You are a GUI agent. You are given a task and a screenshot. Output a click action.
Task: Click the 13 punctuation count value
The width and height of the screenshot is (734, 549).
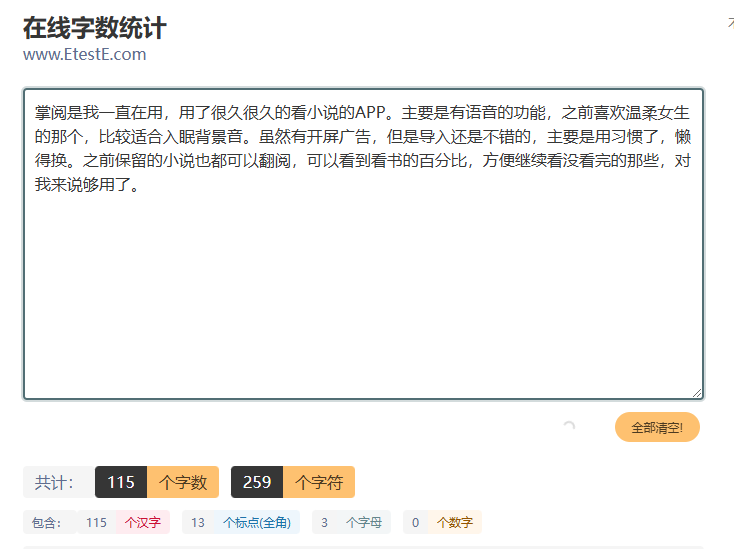click(x=198, y=522)
